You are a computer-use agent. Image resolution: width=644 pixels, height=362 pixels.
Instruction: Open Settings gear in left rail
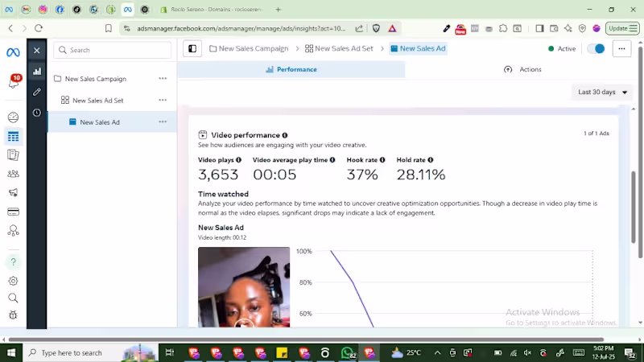(13, 281)
